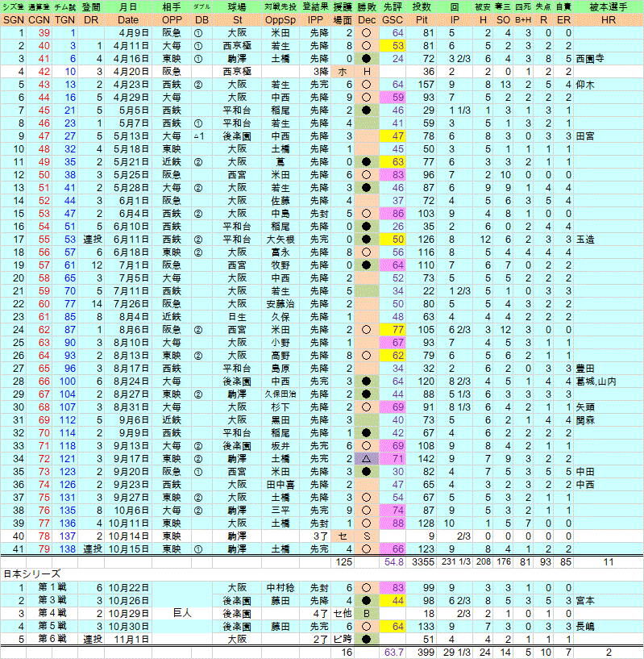Click the 第6戦 series row label
644x659 pixels.
tap(52, 639)
